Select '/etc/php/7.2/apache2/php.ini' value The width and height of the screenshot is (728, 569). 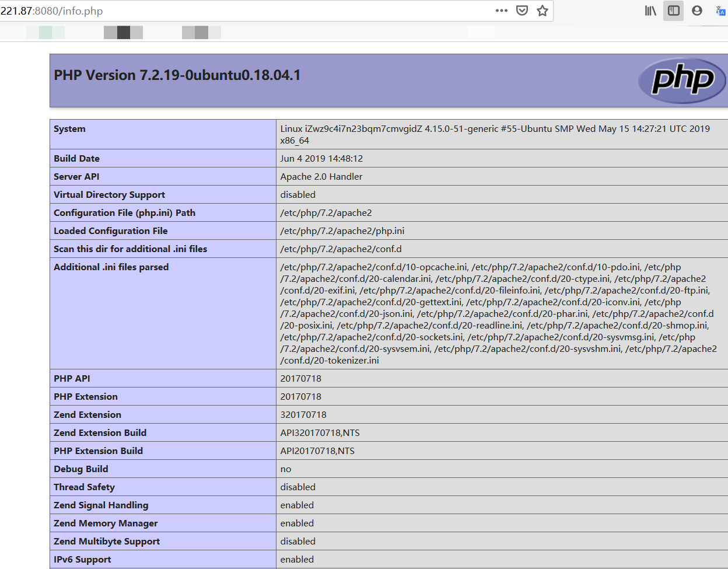click(x=342, y=231)
